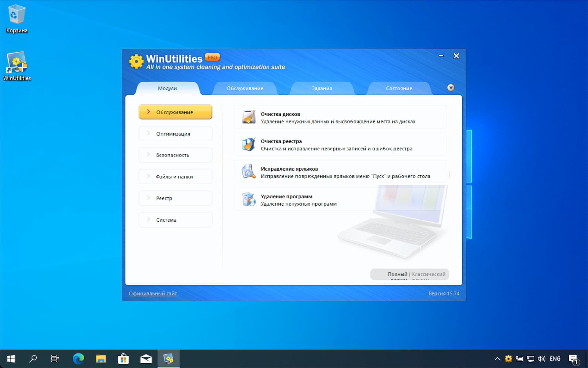Select the Реестр category button

[175, 198]
